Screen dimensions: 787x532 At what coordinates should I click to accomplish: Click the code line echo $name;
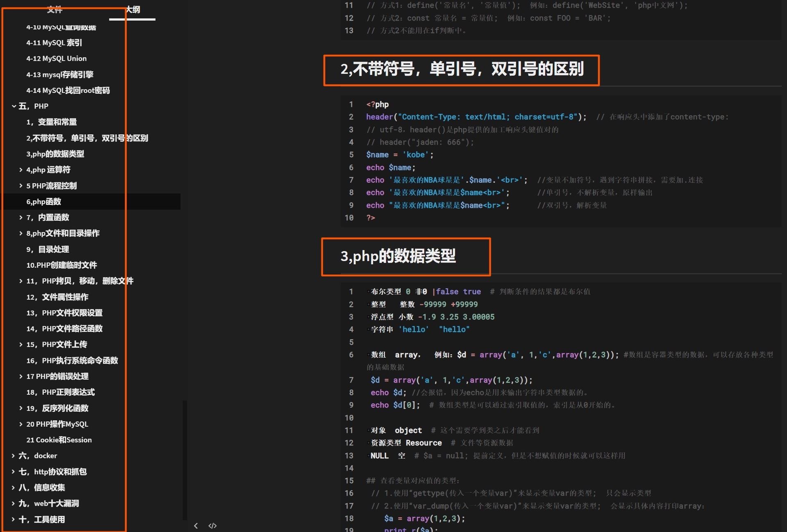[391, 168]
